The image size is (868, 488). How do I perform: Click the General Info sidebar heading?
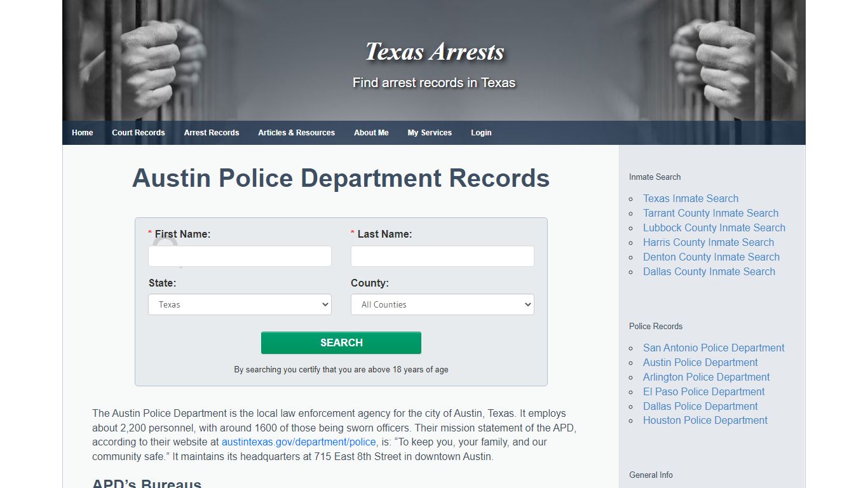[651, 475]
